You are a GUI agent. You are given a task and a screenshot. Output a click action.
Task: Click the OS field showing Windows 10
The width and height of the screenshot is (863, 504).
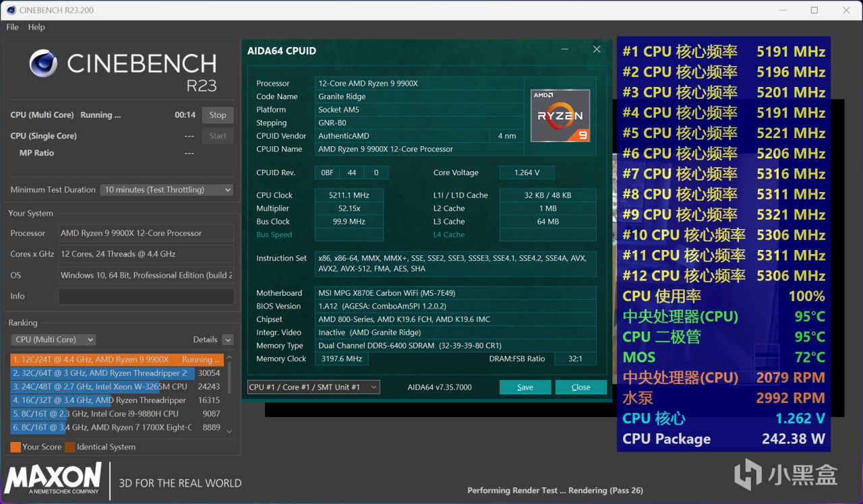click(x=146, y=275)
